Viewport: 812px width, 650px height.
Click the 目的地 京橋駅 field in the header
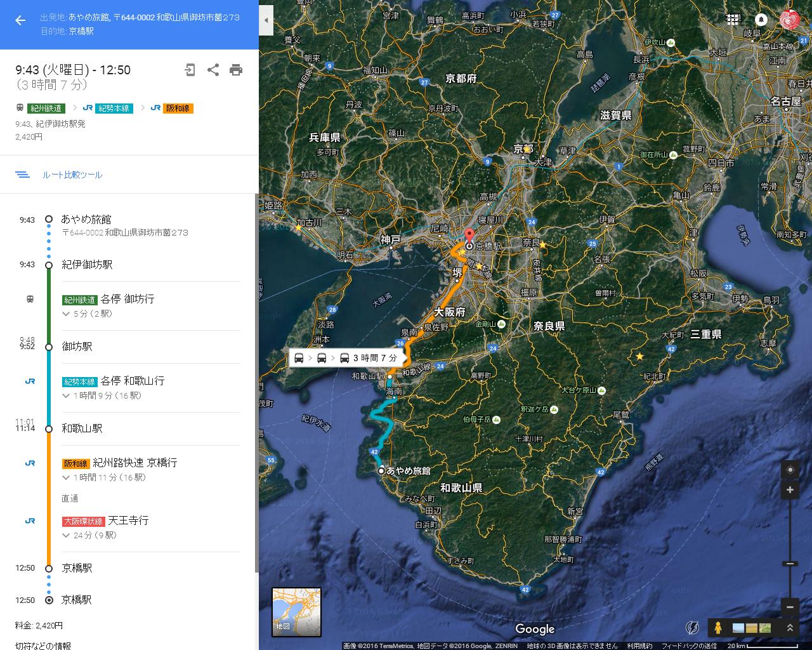(81, 31)
